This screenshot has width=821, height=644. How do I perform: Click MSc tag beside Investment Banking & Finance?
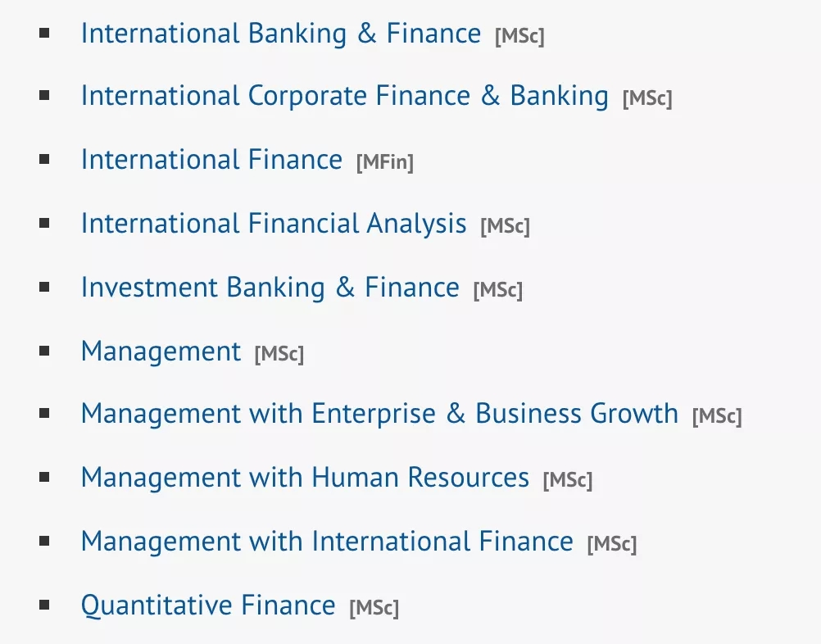[x=497, y=290]
